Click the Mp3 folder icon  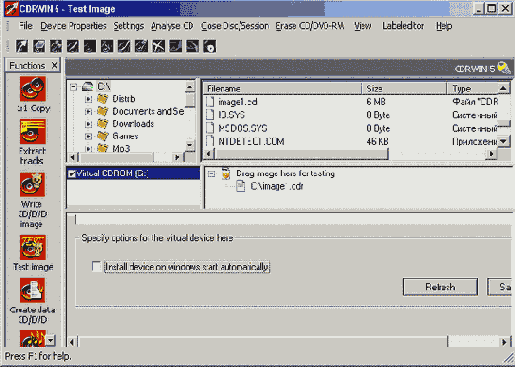click(103, 148)
